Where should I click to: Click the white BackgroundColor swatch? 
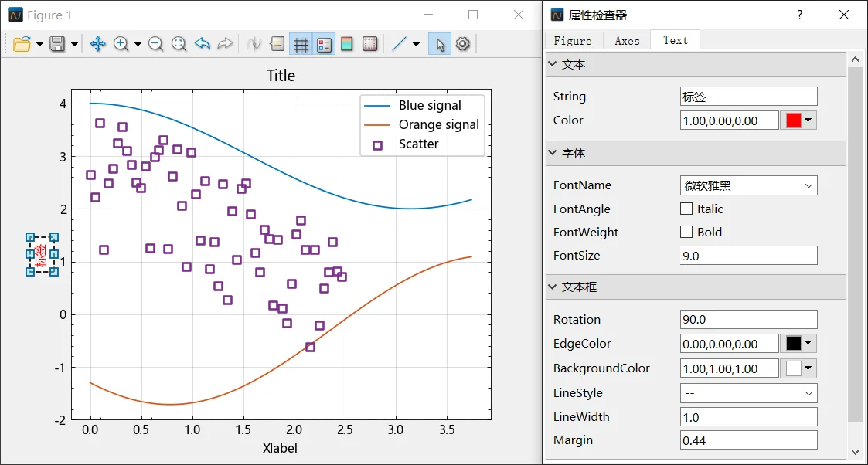point(793,368)
